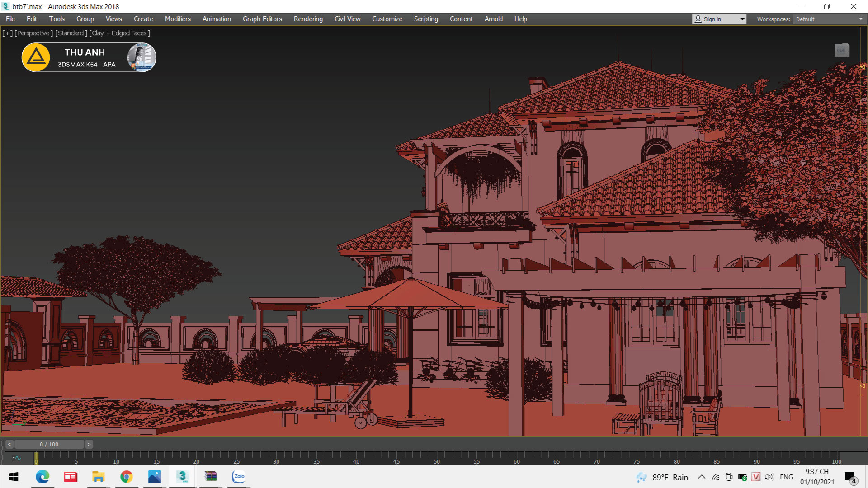Viewport: 868px width, 488px height.
Task: Click the Perspective viewport label
Action: pos(33,33)
